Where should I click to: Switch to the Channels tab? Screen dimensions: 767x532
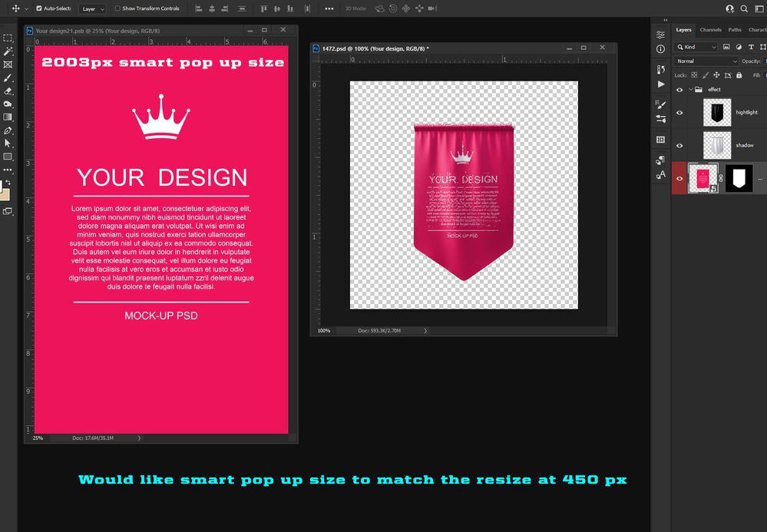[x=709, y=30]
